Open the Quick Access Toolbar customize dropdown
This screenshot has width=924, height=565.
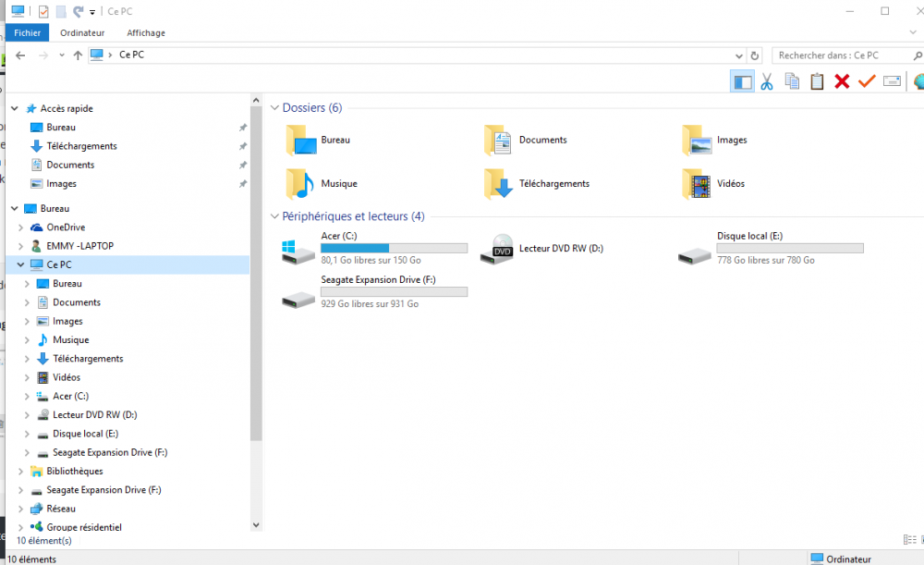(91, 12)
